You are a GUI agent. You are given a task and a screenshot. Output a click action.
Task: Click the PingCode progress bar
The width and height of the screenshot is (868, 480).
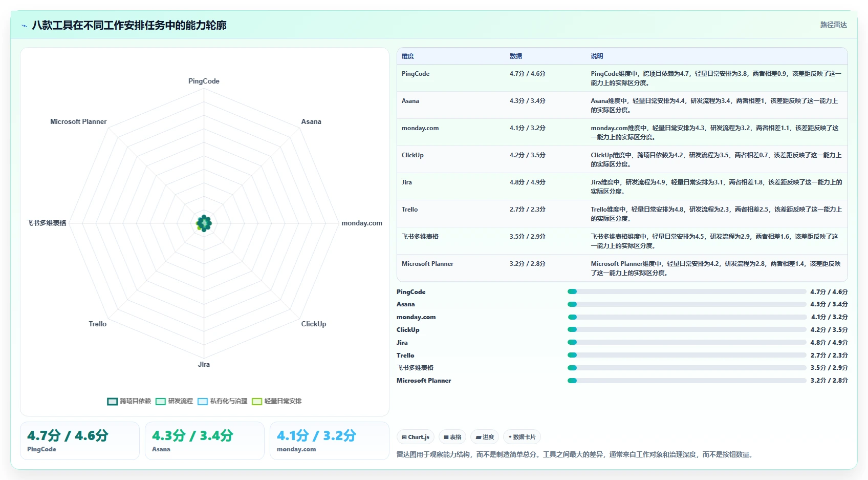687,291
